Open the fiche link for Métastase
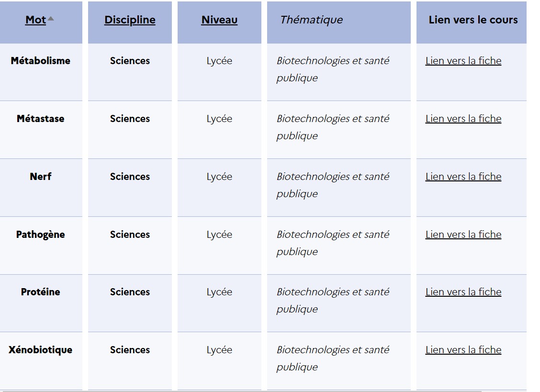This screenshot has width=540, height=392. [x=463, y=119]
